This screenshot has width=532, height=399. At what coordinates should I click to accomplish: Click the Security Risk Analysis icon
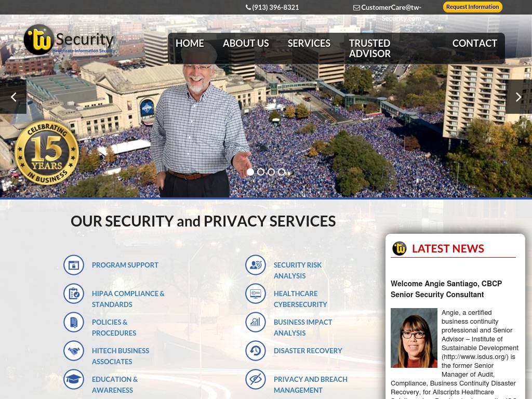coord(256,265)
